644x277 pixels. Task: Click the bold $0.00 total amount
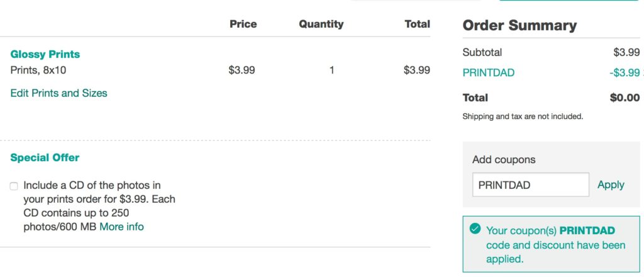point(625,98)
